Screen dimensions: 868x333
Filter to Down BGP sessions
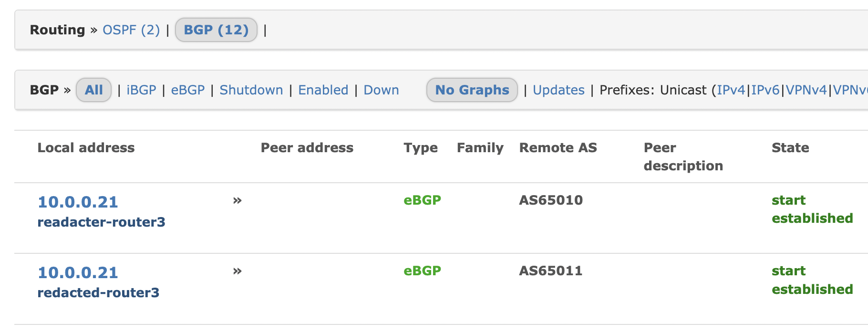381,90
